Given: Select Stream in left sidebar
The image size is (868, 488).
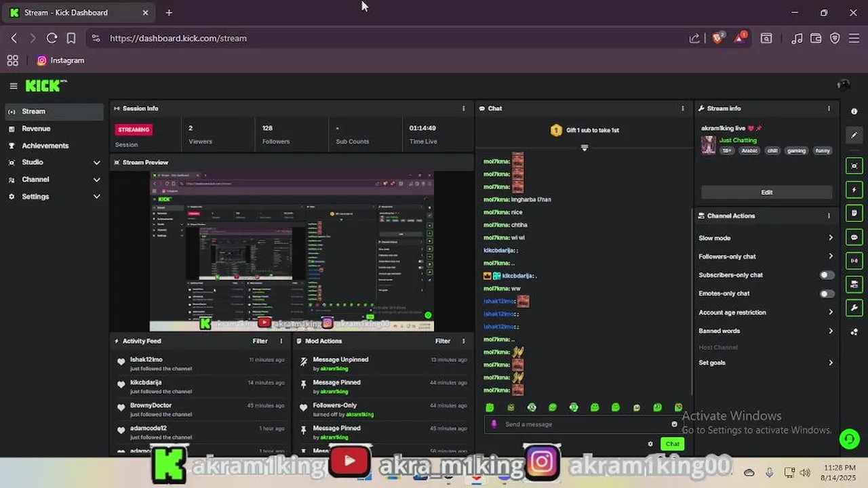Looking at the screenshot, I should tap(54, 111).
